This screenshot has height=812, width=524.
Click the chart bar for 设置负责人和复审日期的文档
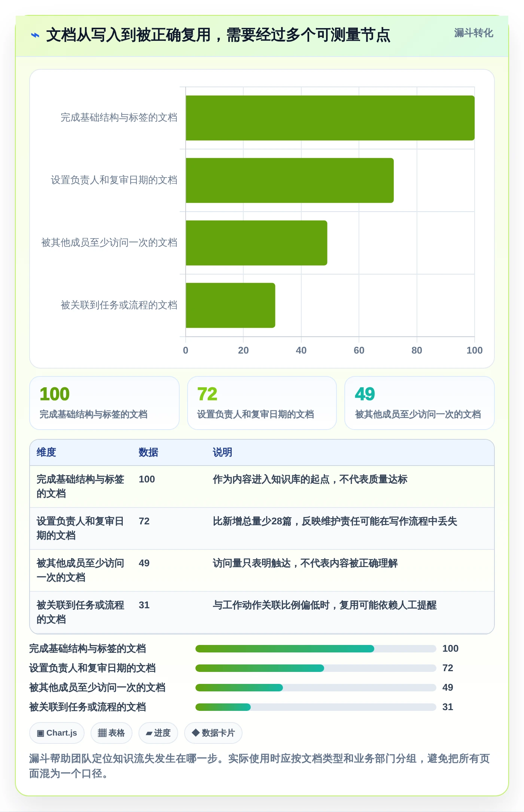pos(290,181)
